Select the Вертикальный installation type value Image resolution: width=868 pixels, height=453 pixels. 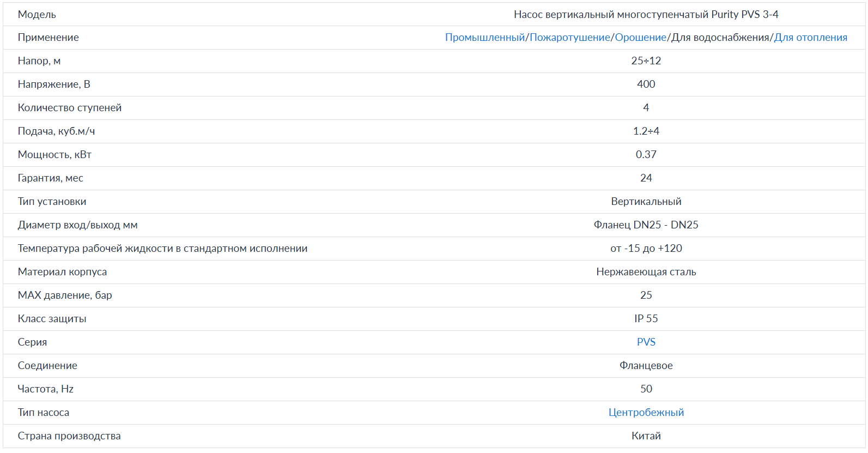point(646,201)
